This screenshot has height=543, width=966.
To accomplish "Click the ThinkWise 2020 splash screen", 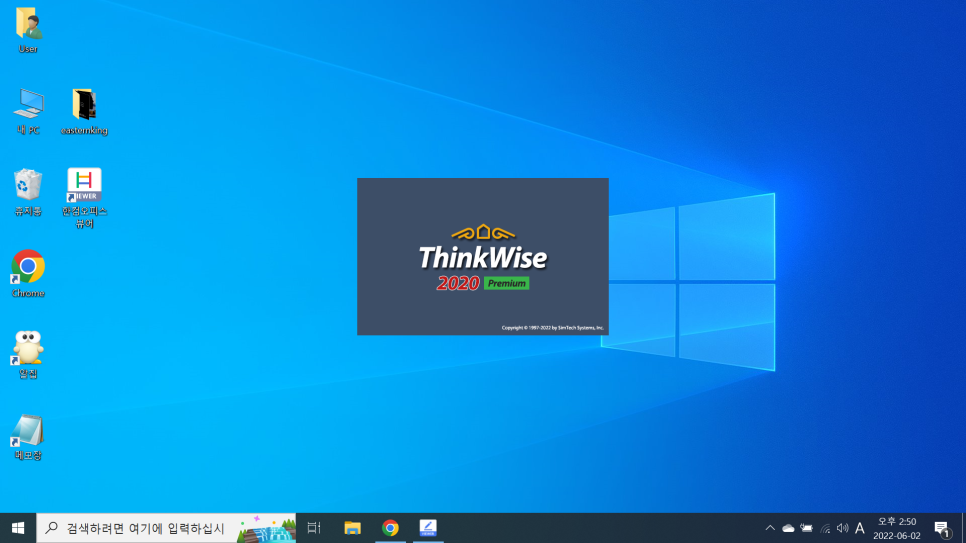I will pyautogui.click(x=482, y=256).
